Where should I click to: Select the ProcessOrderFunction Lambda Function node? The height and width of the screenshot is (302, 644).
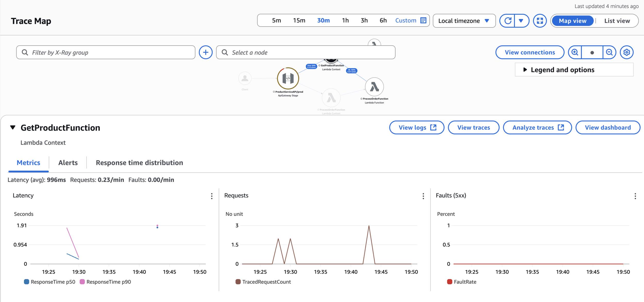(374, 87)
